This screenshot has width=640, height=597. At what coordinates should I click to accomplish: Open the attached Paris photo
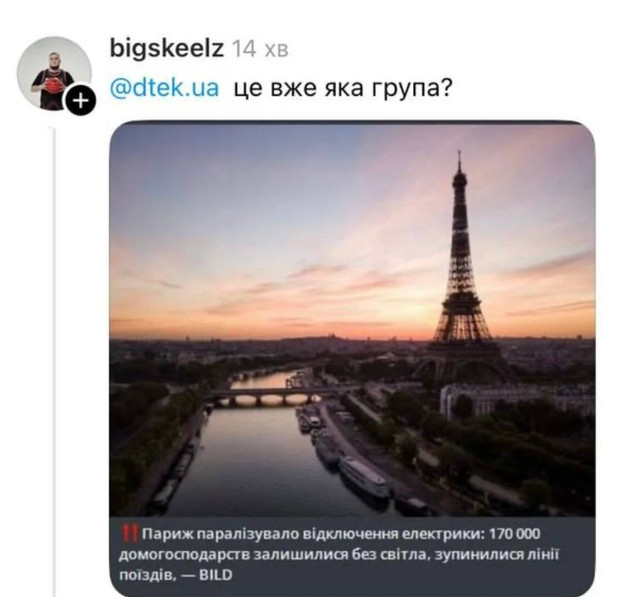[x=352, y=300]
